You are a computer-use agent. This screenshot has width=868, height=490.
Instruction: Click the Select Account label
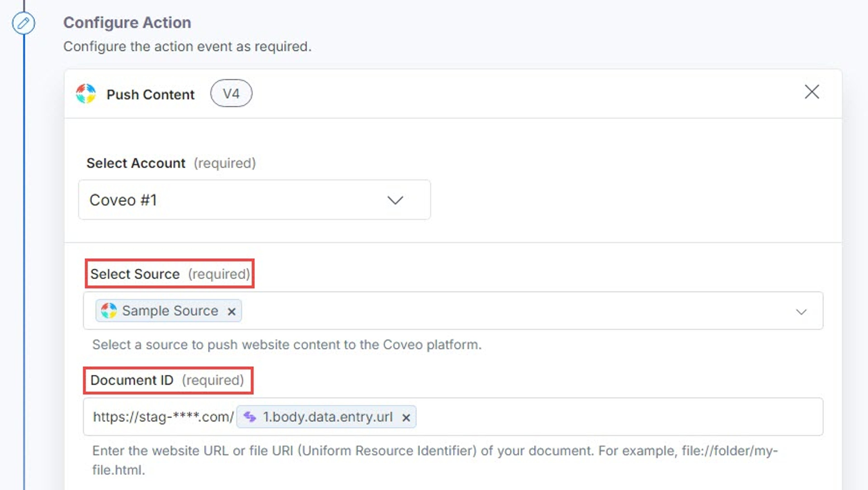pos(136,163)
